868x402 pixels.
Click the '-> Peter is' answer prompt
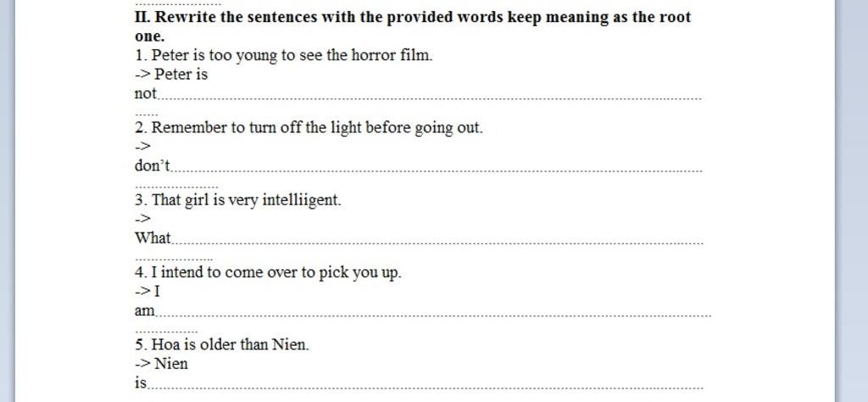171,74
